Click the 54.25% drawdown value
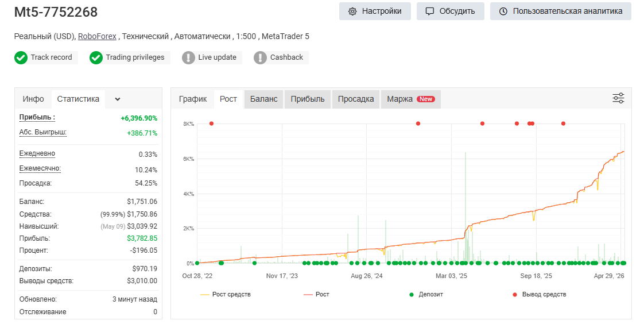 point(146,183)
